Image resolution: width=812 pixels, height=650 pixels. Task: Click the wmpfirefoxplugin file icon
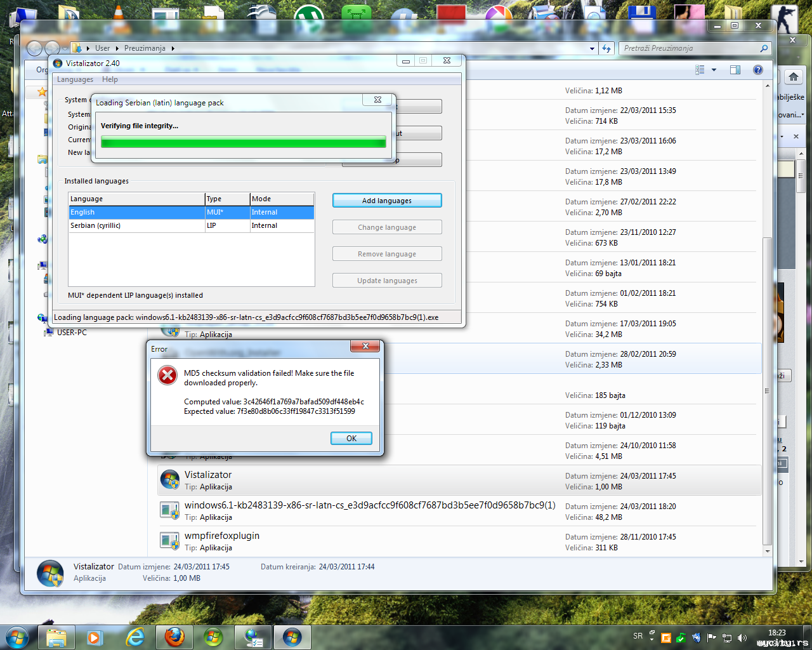coord(169,541)
